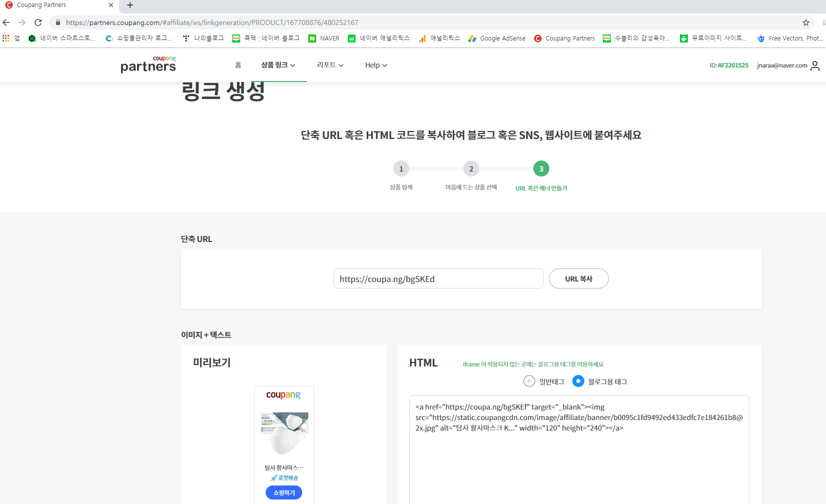This screenshot has height=504, width=826.
Task: Close the Coupang Partners browser tab
Action: click(x=111, y=5)
